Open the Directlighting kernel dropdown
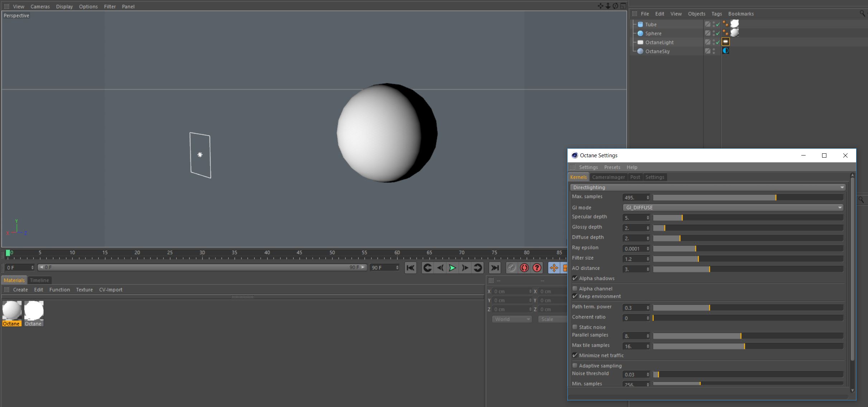Screen dimensions: 868x407 707,187
